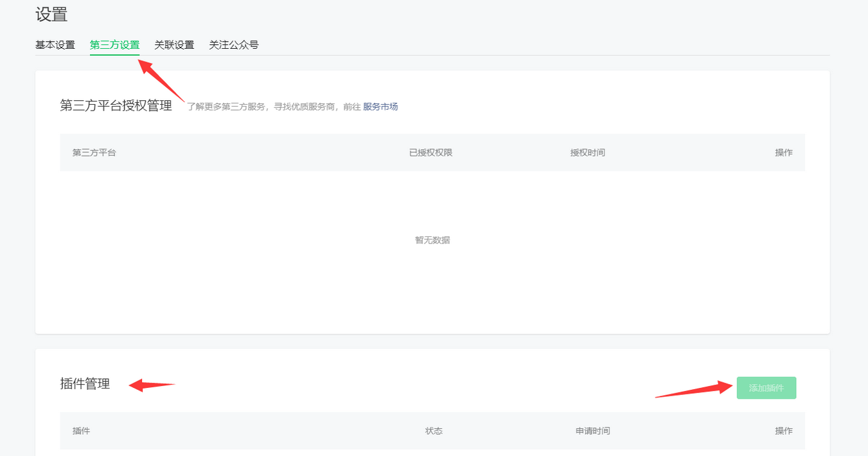The height and width of the screenshot is (456, 868).
Task: Click the 申请时间 column header
Action: point(592,431)
